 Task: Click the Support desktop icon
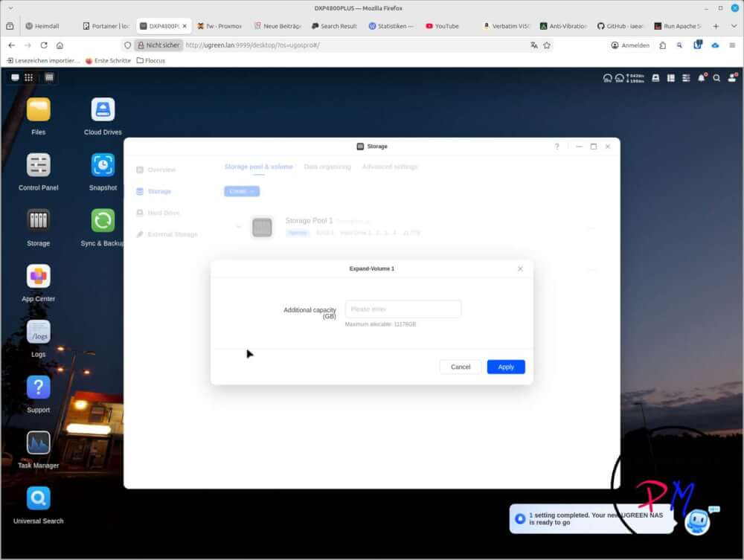38,387
